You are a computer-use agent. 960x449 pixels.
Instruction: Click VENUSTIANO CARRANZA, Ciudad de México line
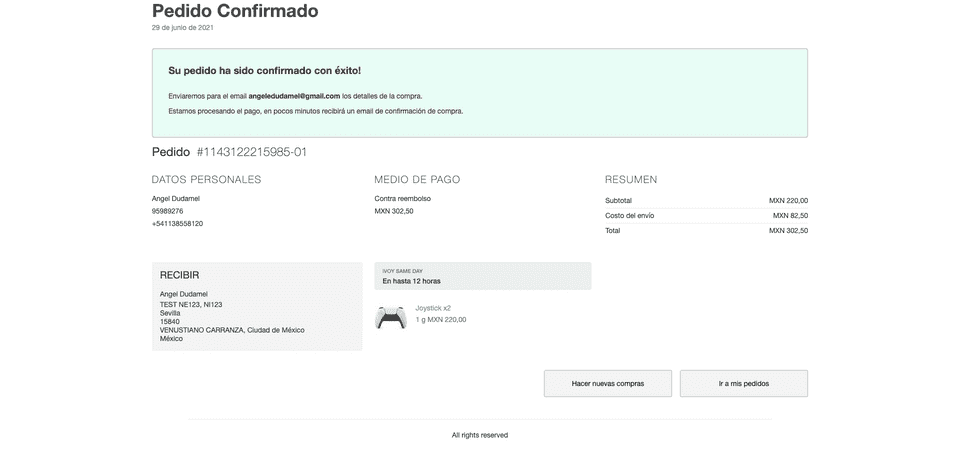coord(232,330)
